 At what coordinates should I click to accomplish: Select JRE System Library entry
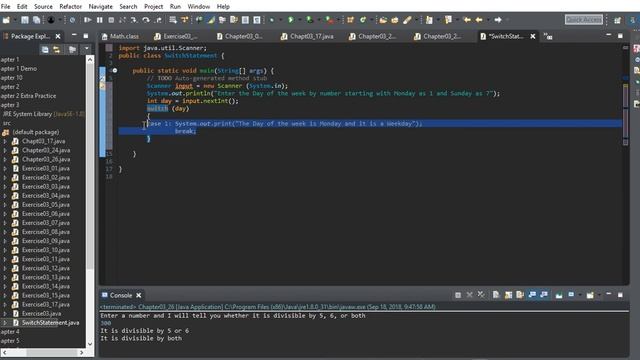coord(43,114)
